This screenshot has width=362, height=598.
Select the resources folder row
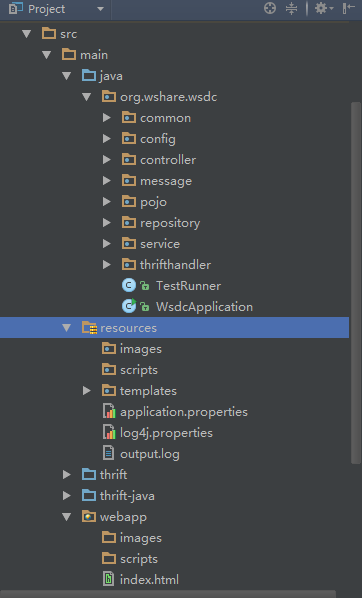click(174, 328)
